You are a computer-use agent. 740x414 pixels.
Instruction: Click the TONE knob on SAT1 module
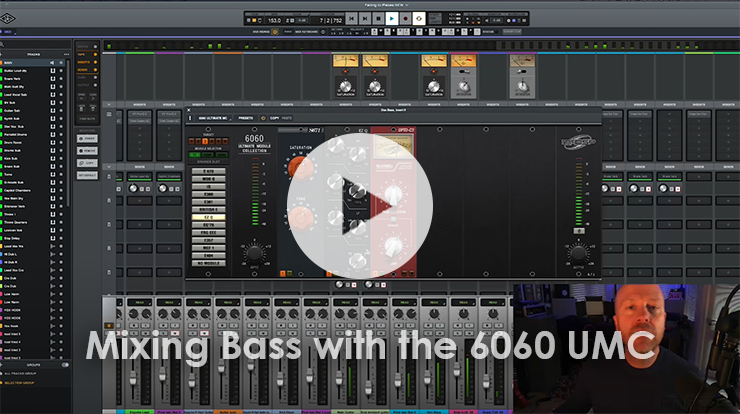[300, 217]
